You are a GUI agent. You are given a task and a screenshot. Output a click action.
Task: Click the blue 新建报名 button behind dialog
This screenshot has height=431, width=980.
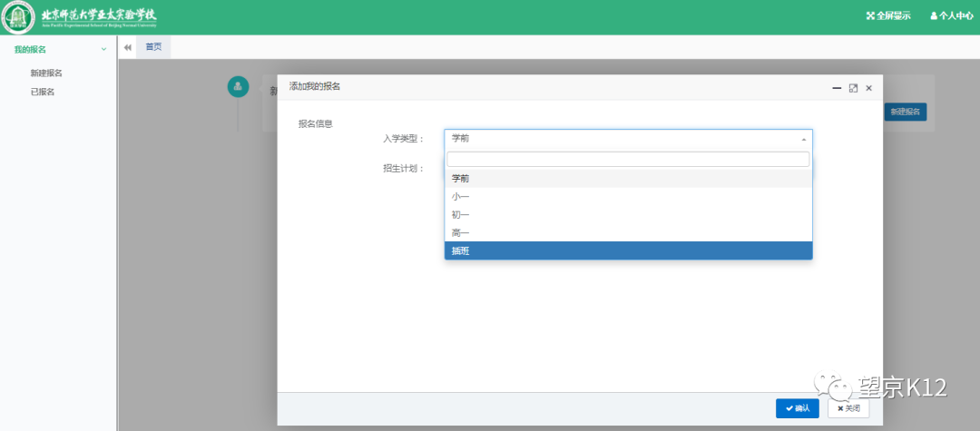point(905,112)
